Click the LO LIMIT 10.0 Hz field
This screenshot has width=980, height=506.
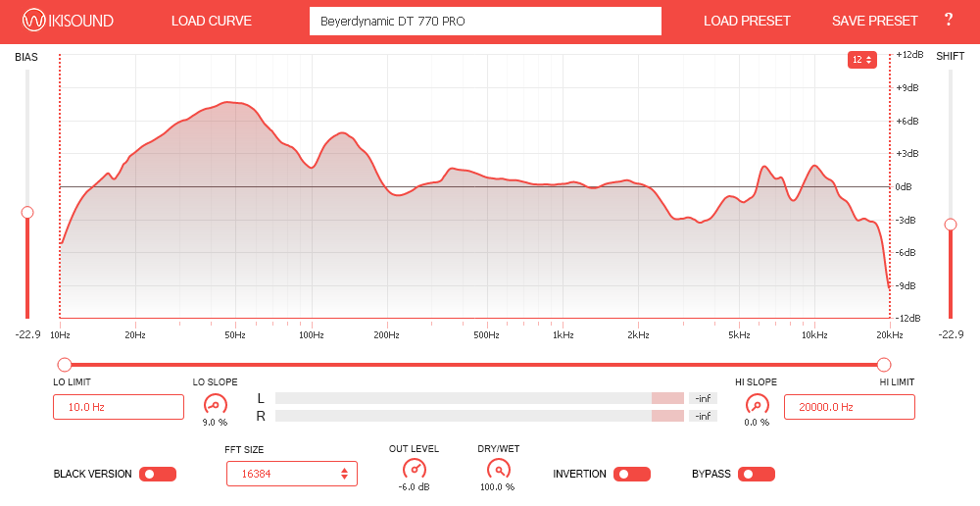119,407
